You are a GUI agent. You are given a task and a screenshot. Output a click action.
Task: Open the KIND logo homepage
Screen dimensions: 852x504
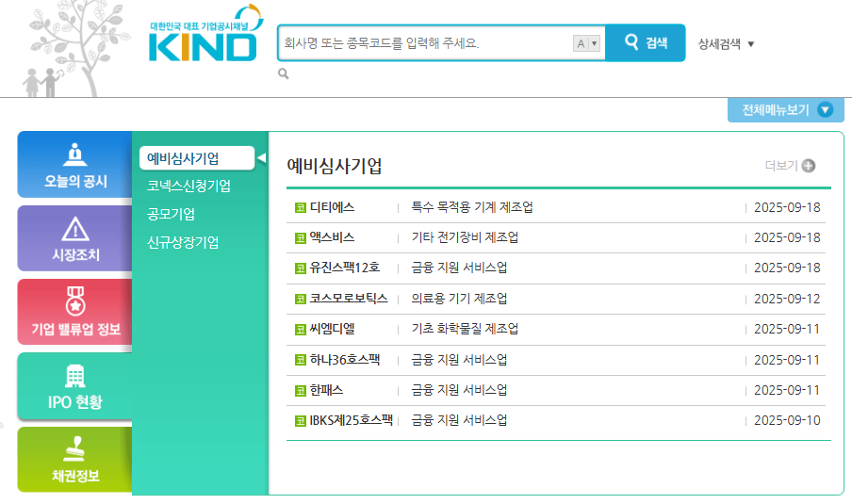(x=205, y=34)
